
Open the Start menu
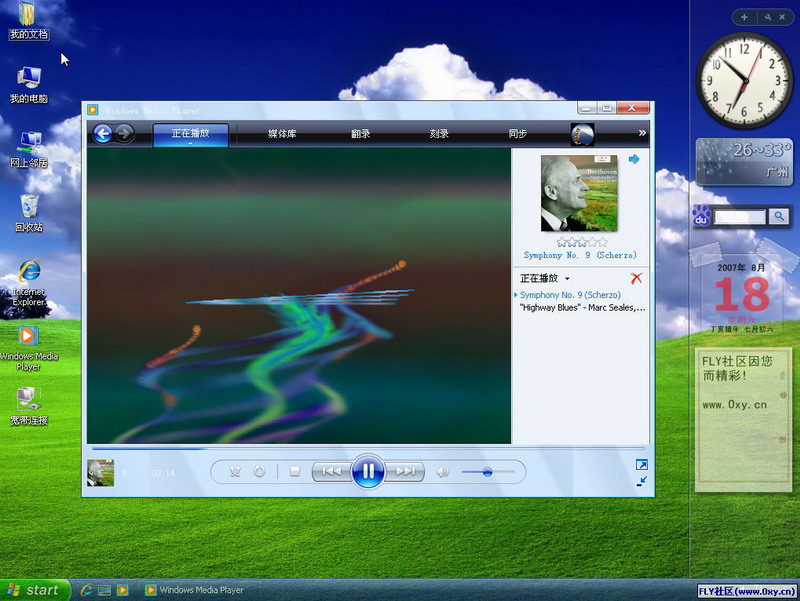coord(34,590)
